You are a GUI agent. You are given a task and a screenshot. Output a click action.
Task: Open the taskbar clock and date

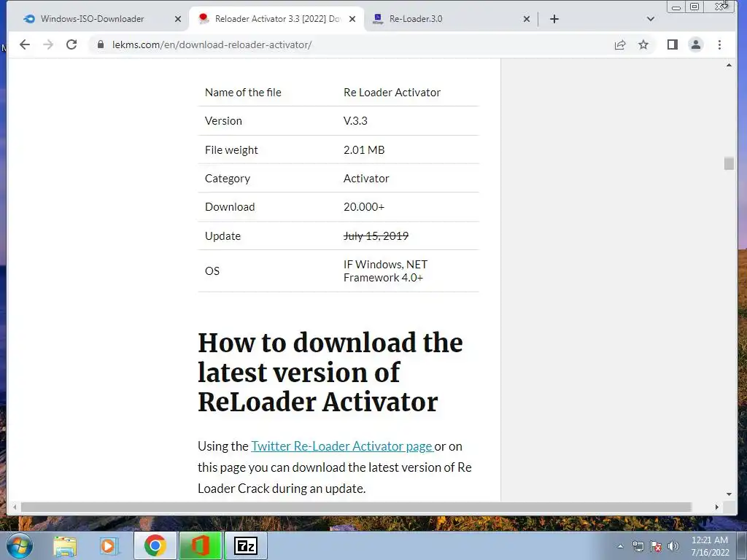[710, 546]
